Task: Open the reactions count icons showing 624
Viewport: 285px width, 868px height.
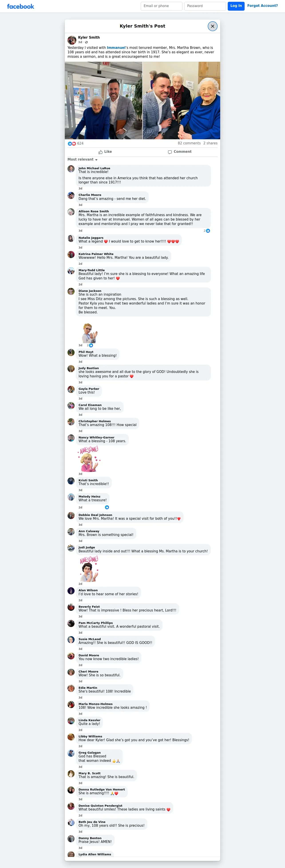Action: [x=72, y=143]
